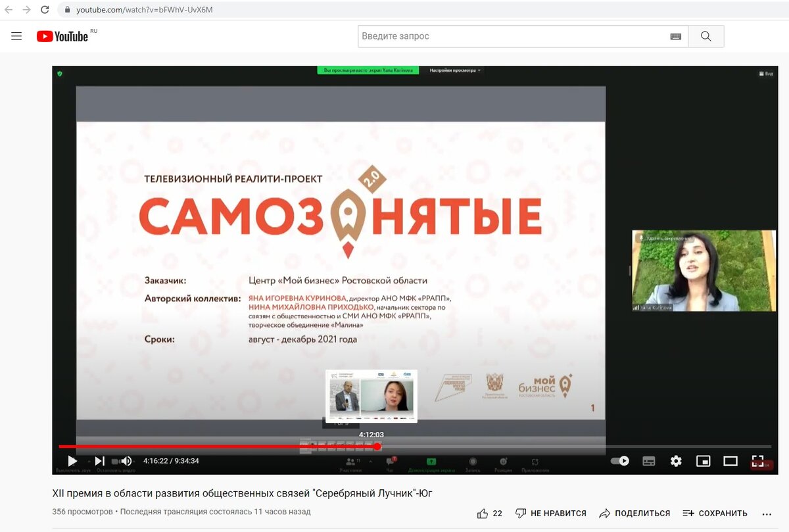Turn on subtitles in player
The image size is (789, 532).
pyautogui.click(x=648, y=461)
